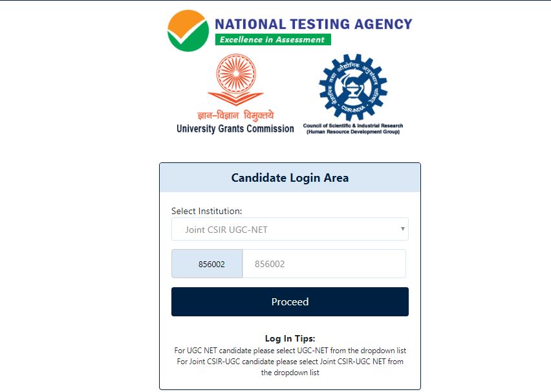Focus the input field beside the code box
This screenshot has height=392, width=551.
pyautogui.click(x=324, y=264)
